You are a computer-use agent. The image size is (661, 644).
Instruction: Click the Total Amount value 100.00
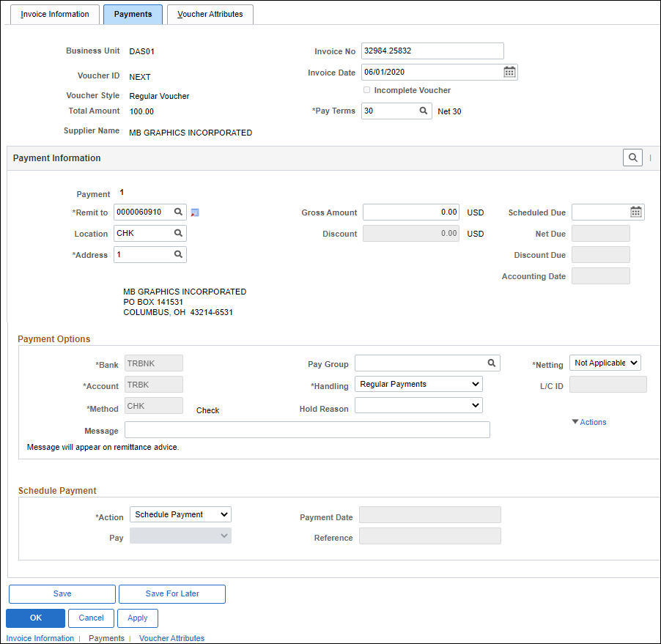pyautogui.click(x=141, y=111)
